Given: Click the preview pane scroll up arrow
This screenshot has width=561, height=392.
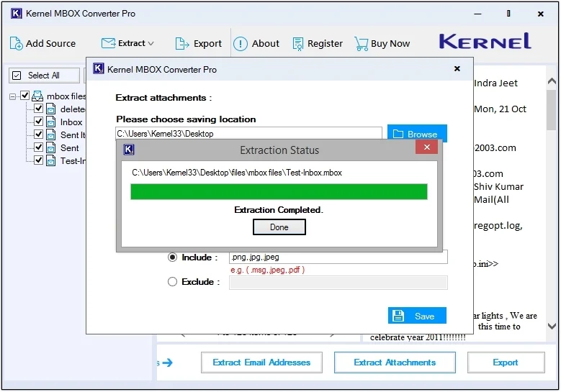Looking at the screenshot, I should coord(552,82).
